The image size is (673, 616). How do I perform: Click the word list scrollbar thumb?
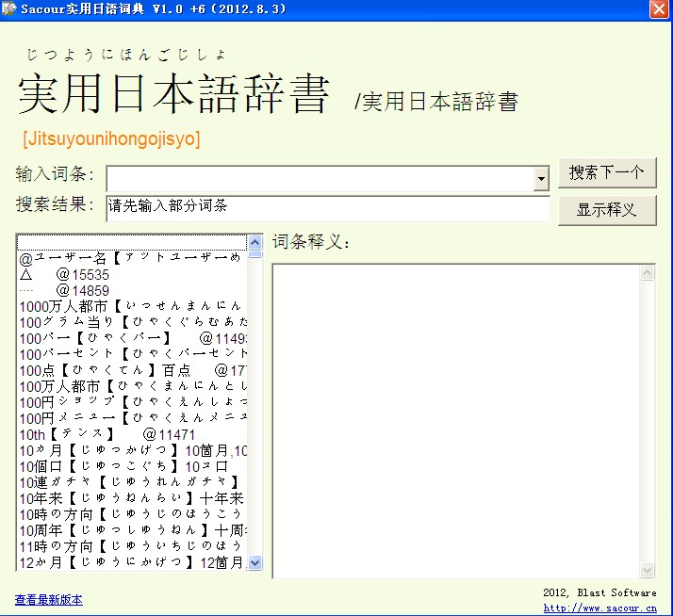[254, 254]
